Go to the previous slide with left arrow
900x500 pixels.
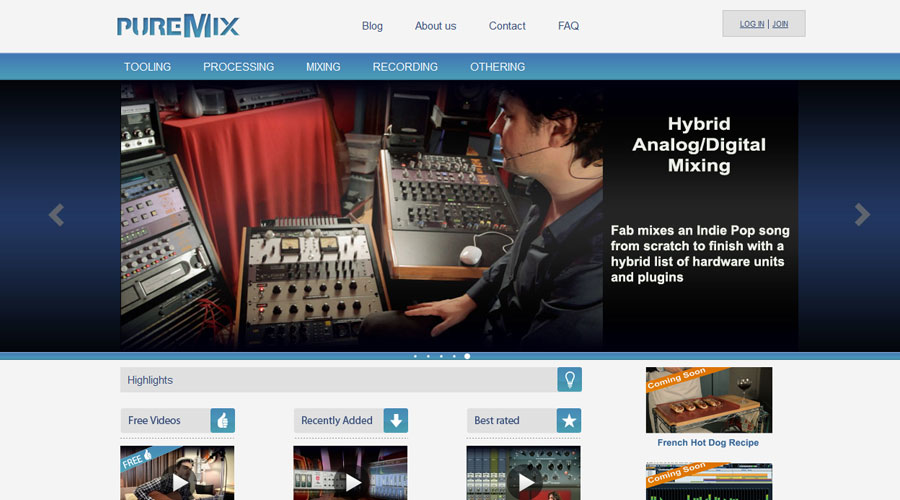pos(56,215)
